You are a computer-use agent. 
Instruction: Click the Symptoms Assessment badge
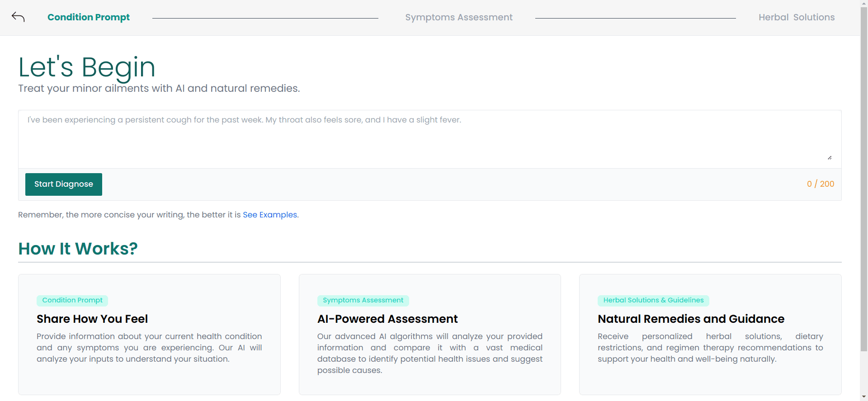363,300
